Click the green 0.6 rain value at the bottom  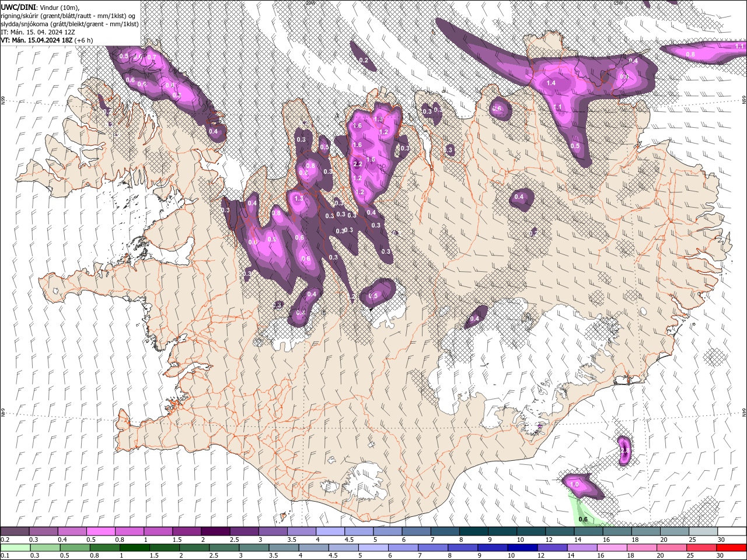point(582,519)
